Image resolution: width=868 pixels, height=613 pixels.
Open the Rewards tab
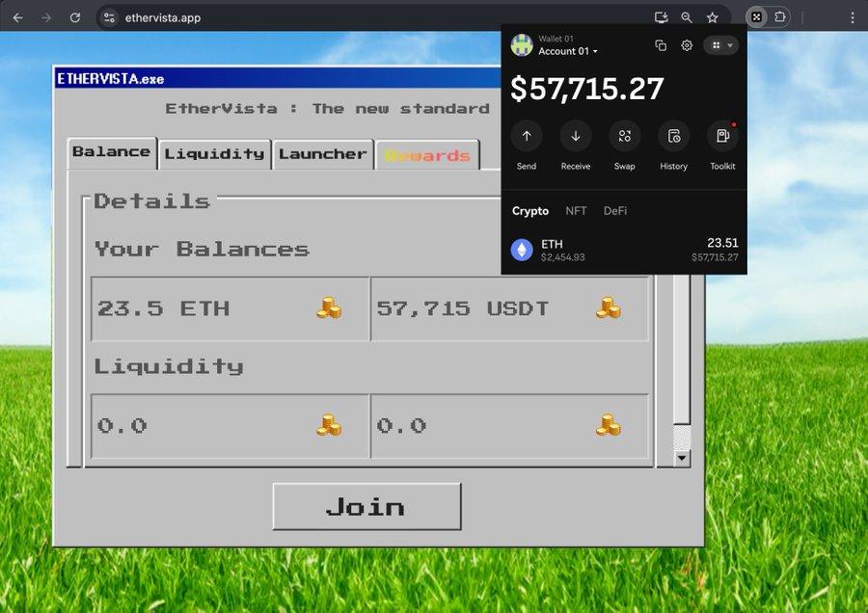click(427, 155)
